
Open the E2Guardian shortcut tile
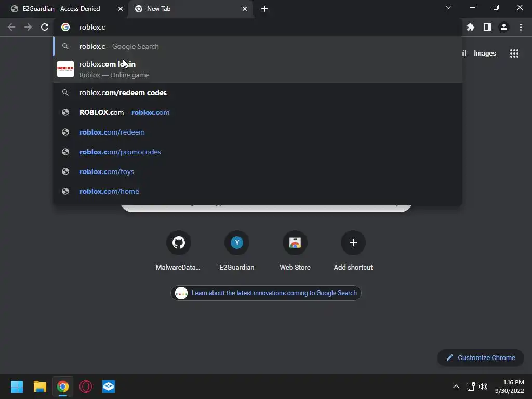coord(237,251)
